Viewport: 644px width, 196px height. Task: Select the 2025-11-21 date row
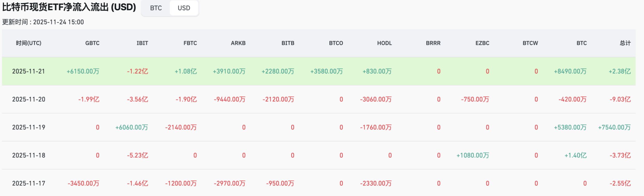[28, 71]
